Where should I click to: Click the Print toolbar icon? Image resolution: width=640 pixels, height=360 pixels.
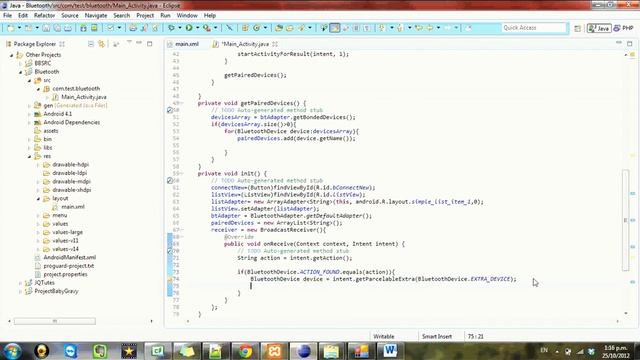68,28
